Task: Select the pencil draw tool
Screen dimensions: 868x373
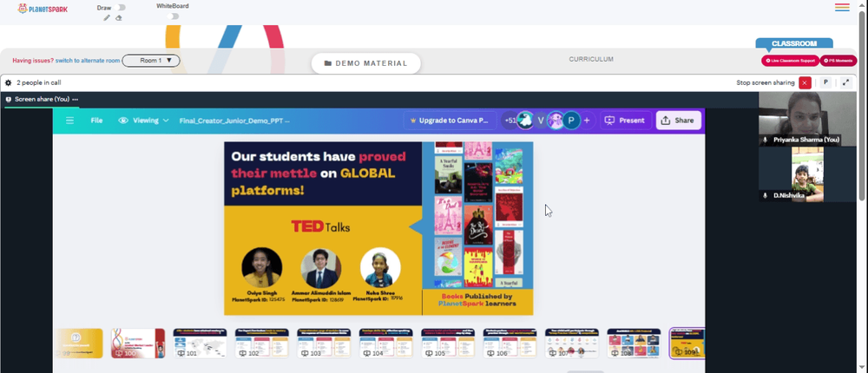Action: (x=108, y=17)
